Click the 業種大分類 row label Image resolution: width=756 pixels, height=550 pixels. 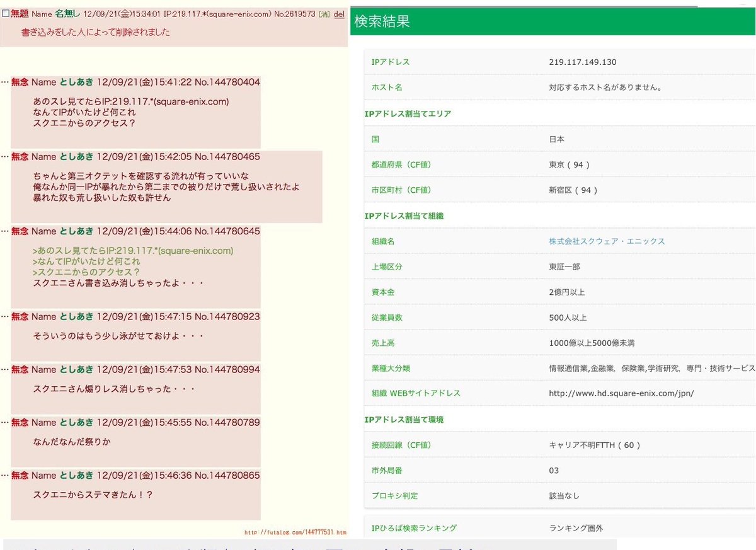tap(391, 368)
